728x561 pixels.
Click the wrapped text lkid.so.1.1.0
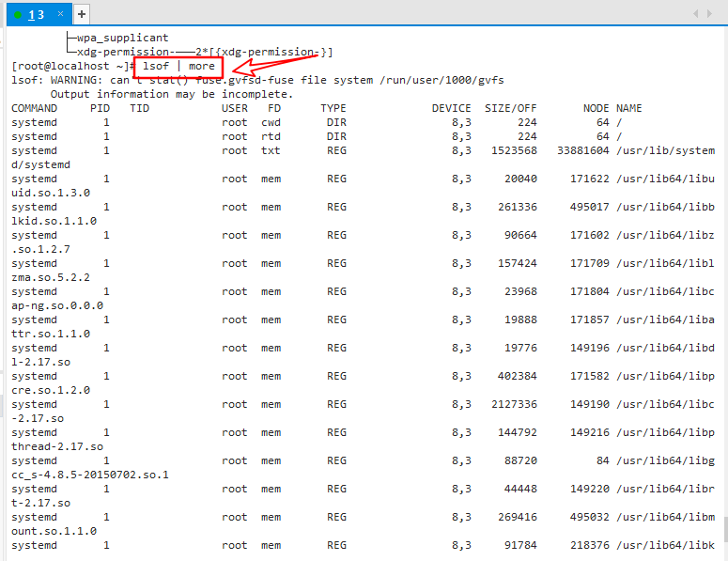(54, 221)
